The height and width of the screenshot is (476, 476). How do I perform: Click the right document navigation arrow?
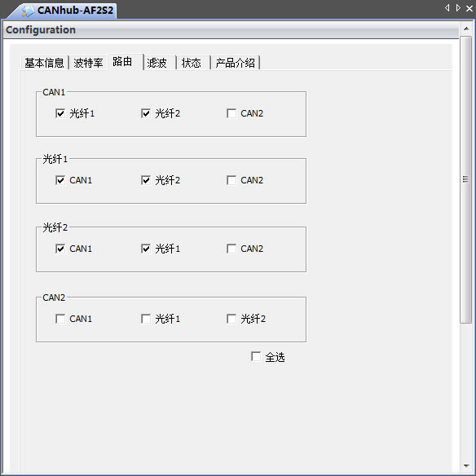458,8
